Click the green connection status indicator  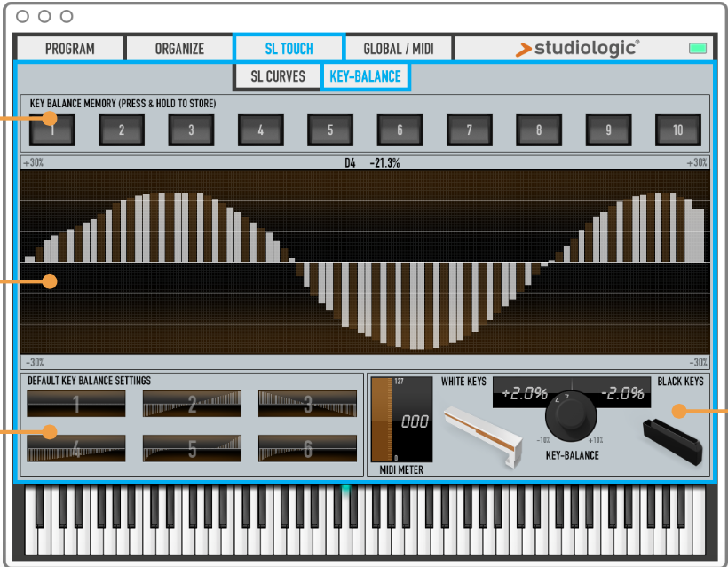pyautogui.click(x=698, y=49)
